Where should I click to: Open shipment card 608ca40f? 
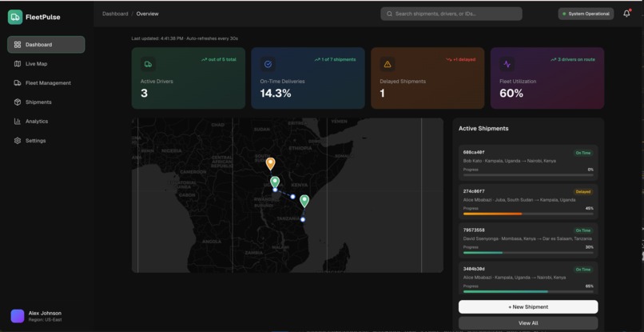(x=528, y=163)
